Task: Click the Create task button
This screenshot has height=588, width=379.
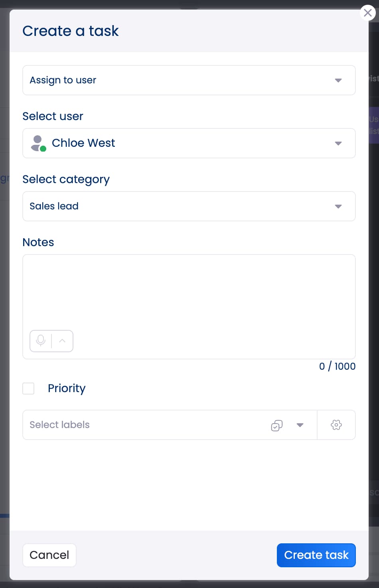Action: tap(316, 555)
